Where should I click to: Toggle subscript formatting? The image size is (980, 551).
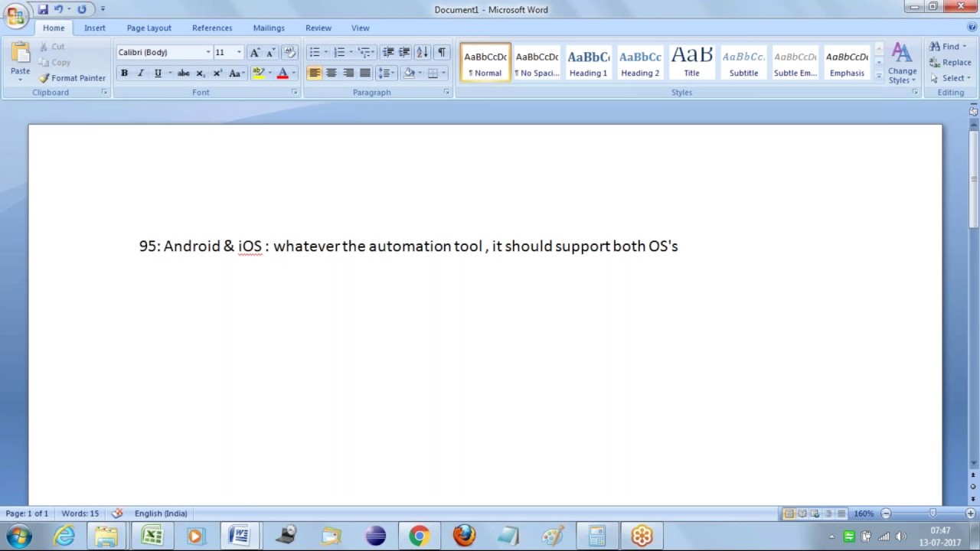tap(201, 73)
